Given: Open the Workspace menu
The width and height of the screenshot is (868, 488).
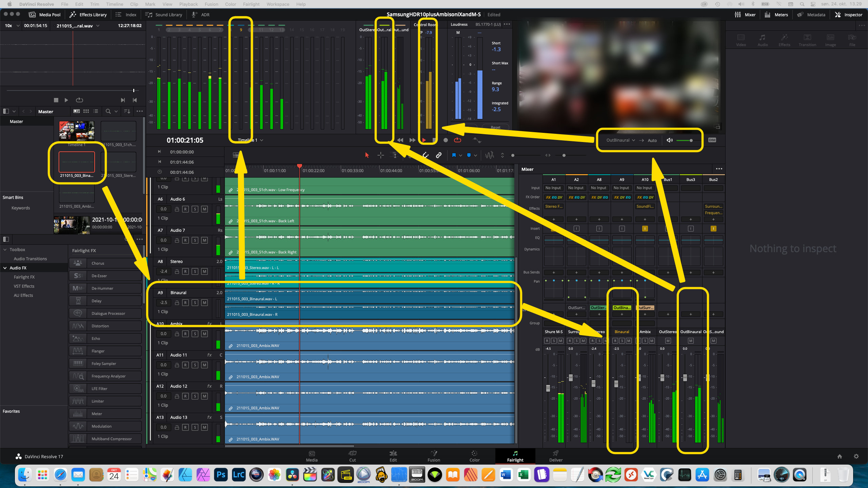Looking at the screenshot, I should (x=278, y=4).
